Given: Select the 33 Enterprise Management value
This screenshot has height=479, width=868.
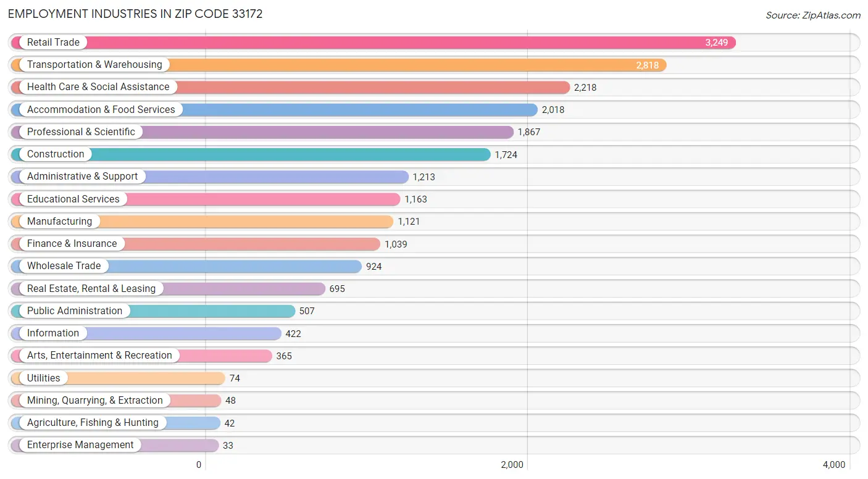Looking at the screenshot, I should [228, 446].
